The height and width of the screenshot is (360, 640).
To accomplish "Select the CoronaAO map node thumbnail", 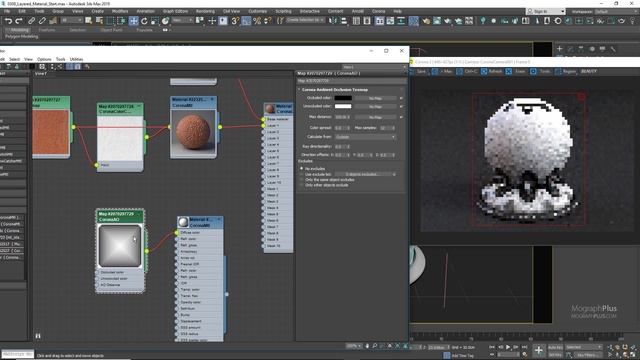I will [x=120, y=246].
